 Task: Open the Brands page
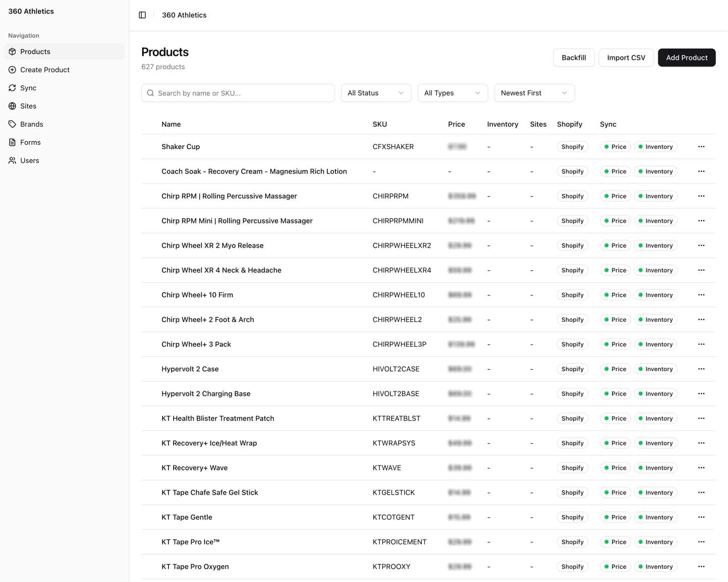(64, 124)
